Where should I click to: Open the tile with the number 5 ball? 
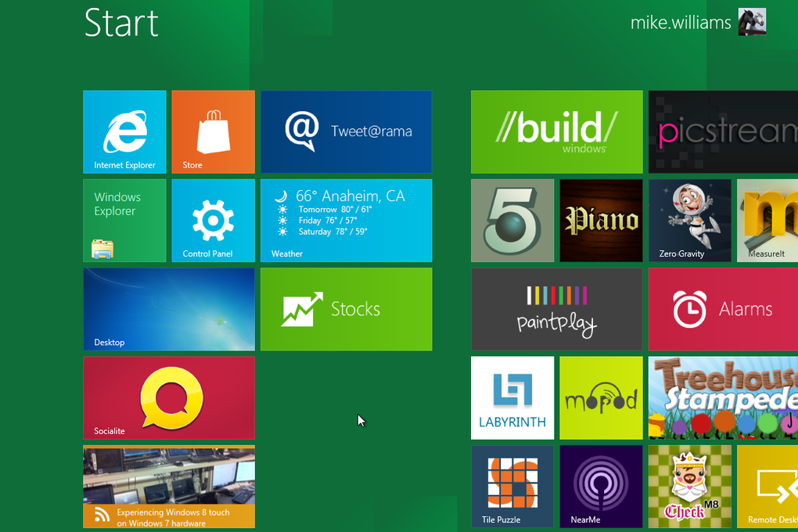[x=512, y=221]
